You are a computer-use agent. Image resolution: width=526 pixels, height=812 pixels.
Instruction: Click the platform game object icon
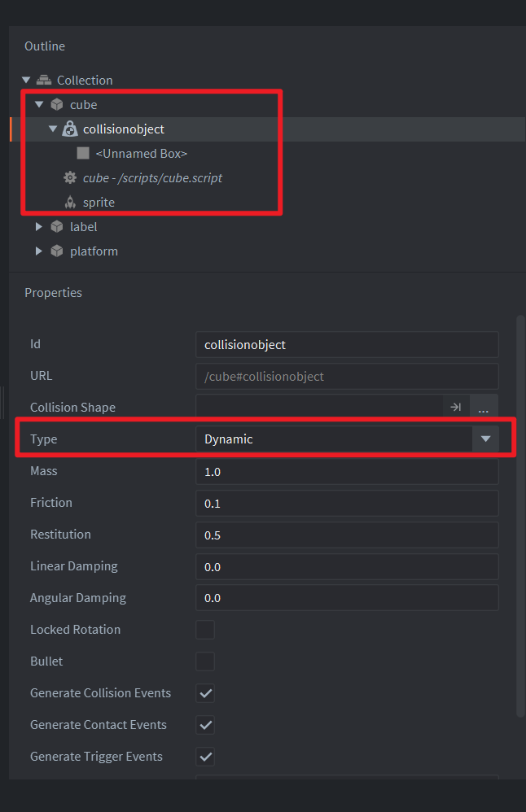[57, 251]
